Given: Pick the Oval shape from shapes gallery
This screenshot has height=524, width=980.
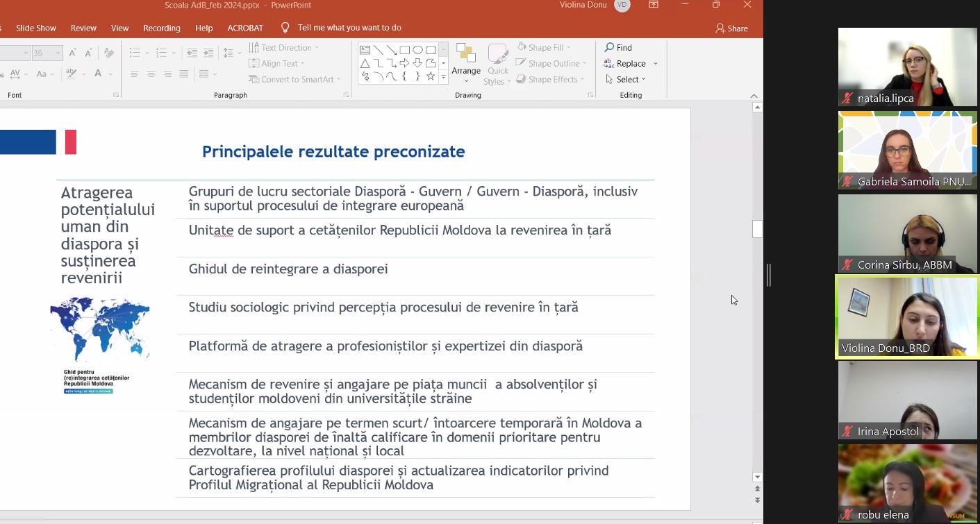Looking at the screenshot, I should (417, 50).
